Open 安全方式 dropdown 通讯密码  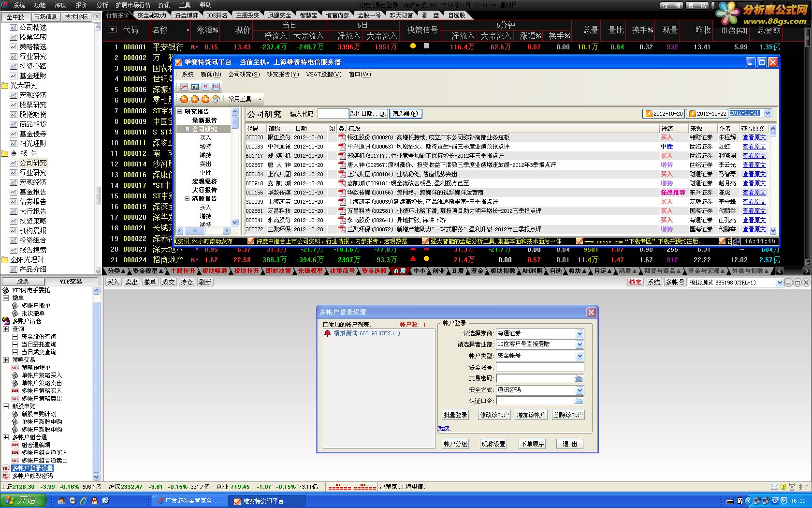tap(580, 390)
